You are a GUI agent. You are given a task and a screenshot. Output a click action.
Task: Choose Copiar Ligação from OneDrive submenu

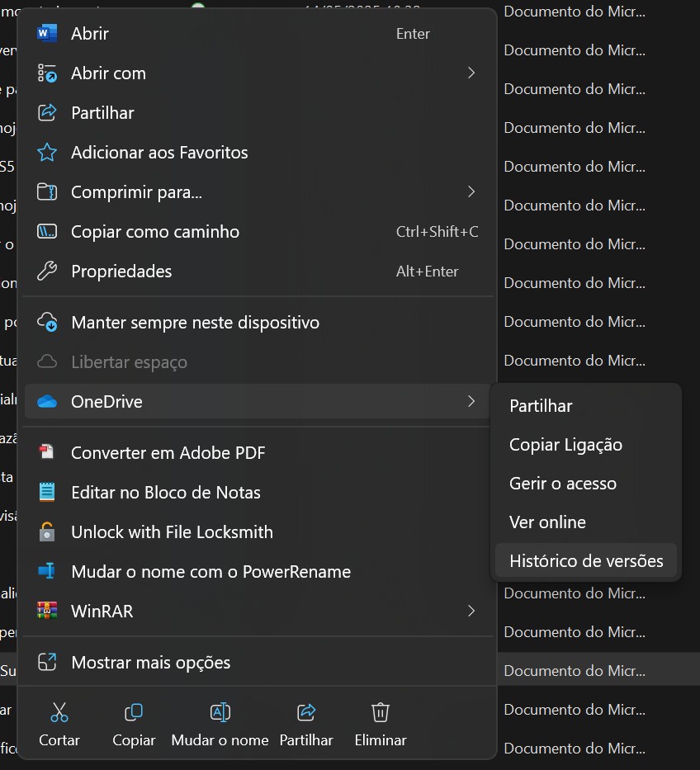565,445
